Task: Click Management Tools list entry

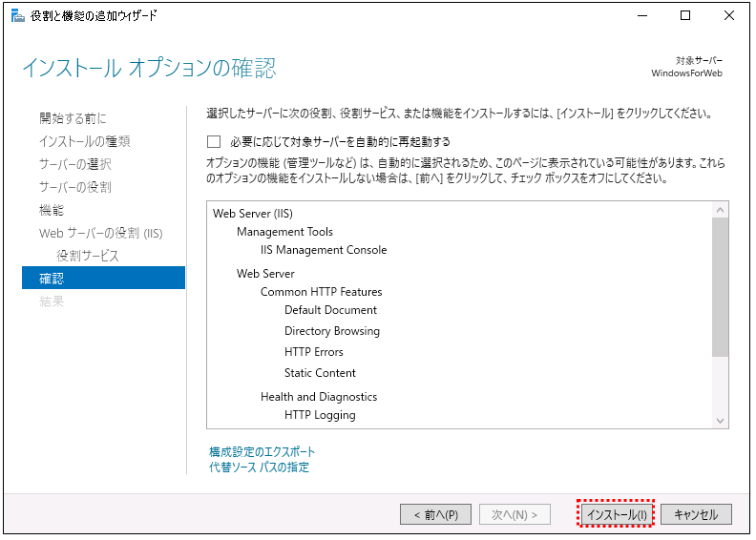Action: tap(284, 232)
